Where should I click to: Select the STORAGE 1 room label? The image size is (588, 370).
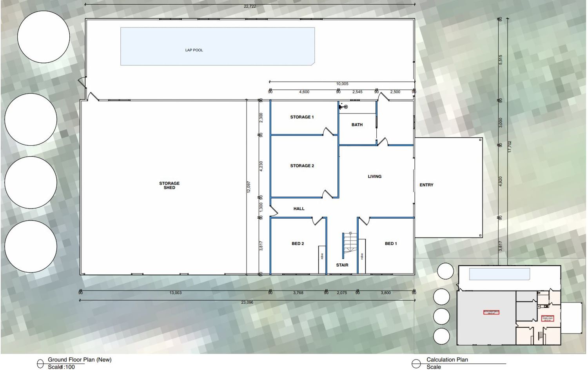pyautogui.click(x=302, y=117)
